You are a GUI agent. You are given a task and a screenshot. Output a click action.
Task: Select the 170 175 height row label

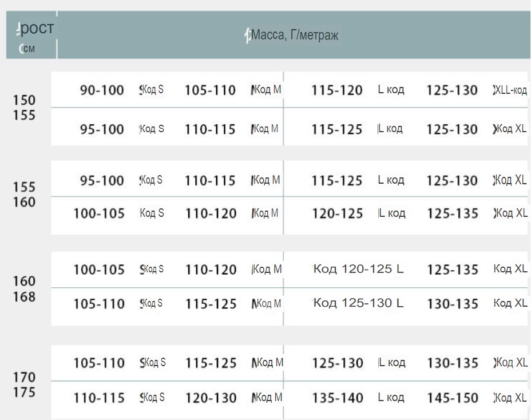(x=24, y=385)
